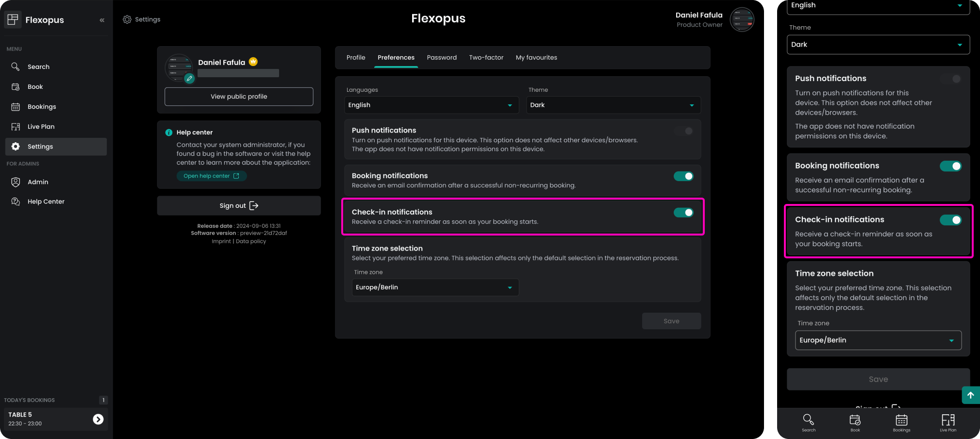Disable Booking notifications toggle in the main panel
The height and width of the screenshot is (439, 980).
coord(683,176)
